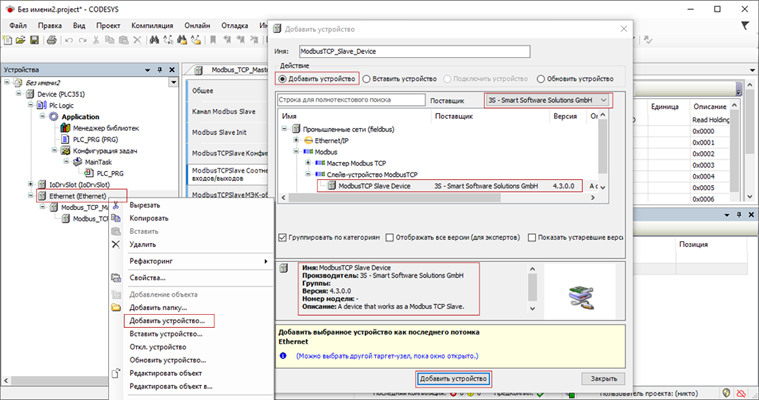The height and width of the screenshot is (400, 759).
Task: Click the ModbusTCP Slave Device row icon
Action: point(332,185)
